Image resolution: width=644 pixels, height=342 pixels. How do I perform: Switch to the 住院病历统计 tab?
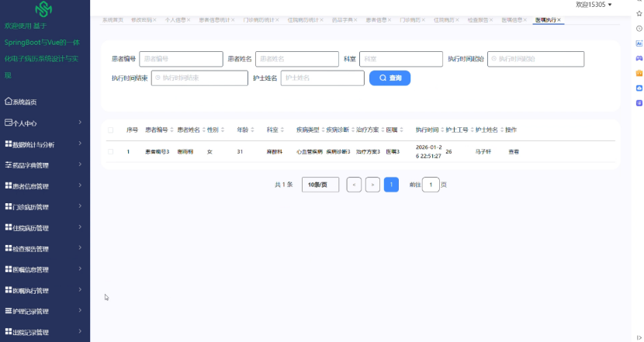click(x=303, y=19)
